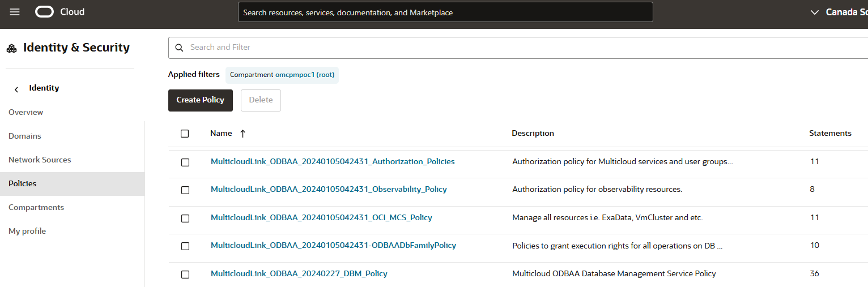Go back using the Identity back arrow

(16, 89)
